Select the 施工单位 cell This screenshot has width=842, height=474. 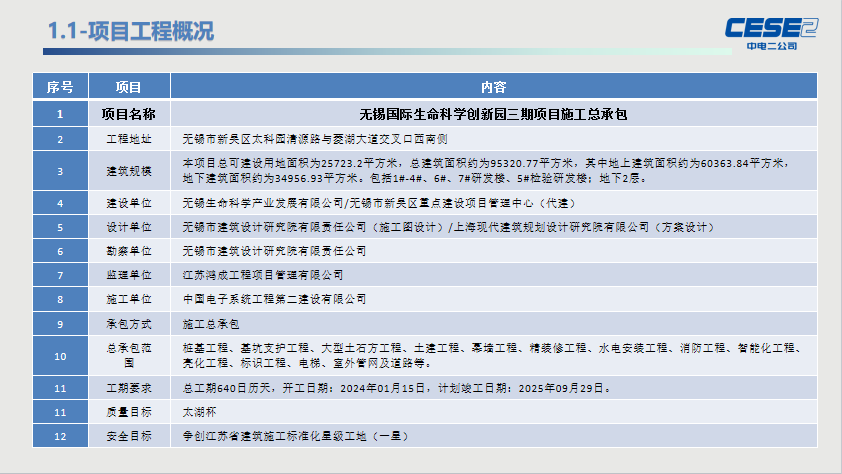coord(129,299)
